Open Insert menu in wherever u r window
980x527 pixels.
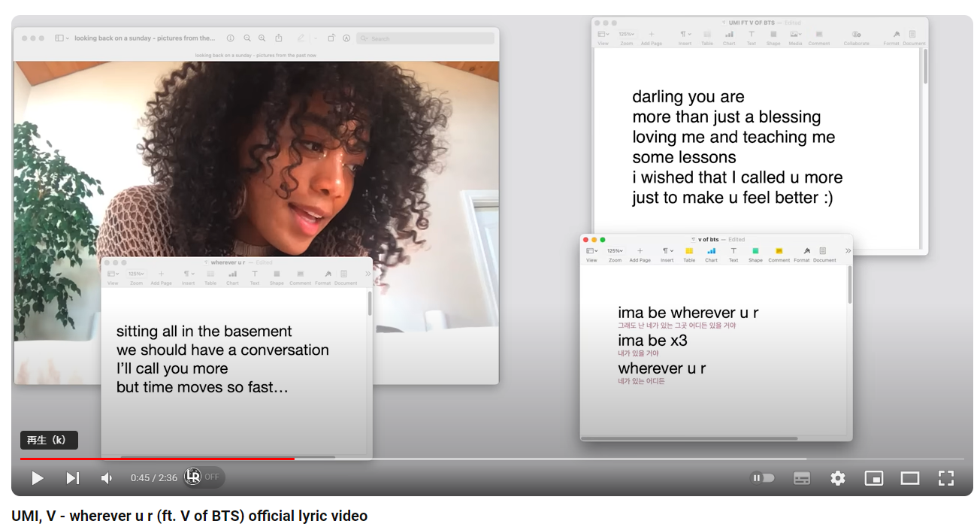click(x=188, y=277)
